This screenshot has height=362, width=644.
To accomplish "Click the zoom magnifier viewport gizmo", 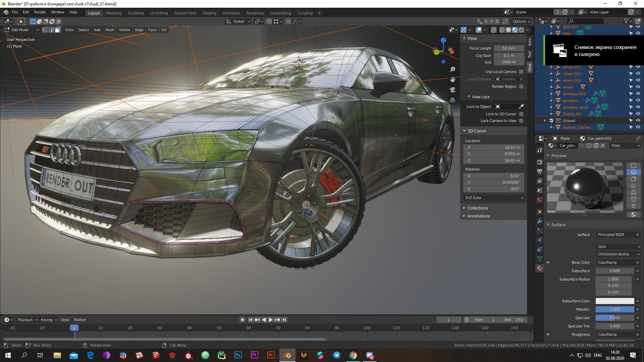I will (x=452, y=69).
